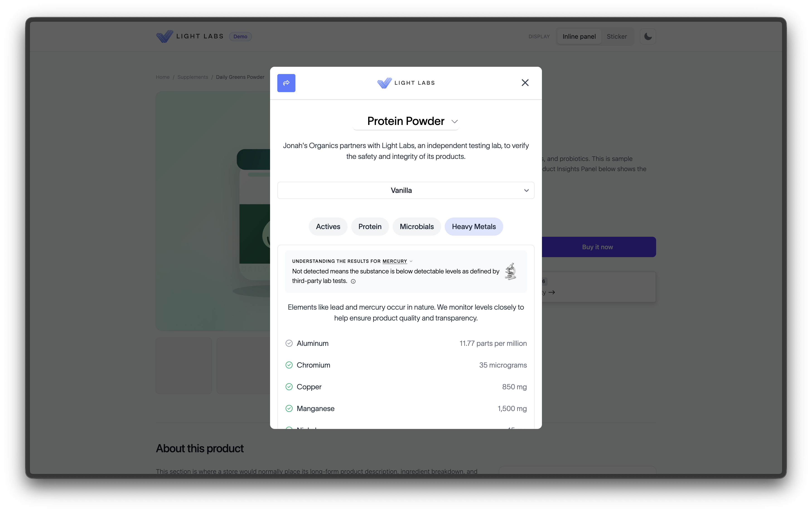
Task: Click the 850 mg value
Action: [x=514, y=387]
